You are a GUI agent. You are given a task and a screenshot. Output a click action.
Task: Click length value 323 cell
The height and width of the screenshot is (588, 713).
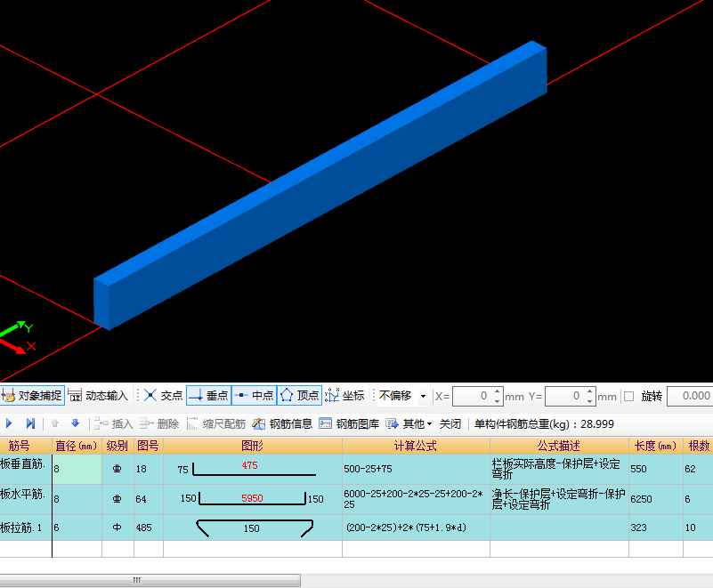655,528
